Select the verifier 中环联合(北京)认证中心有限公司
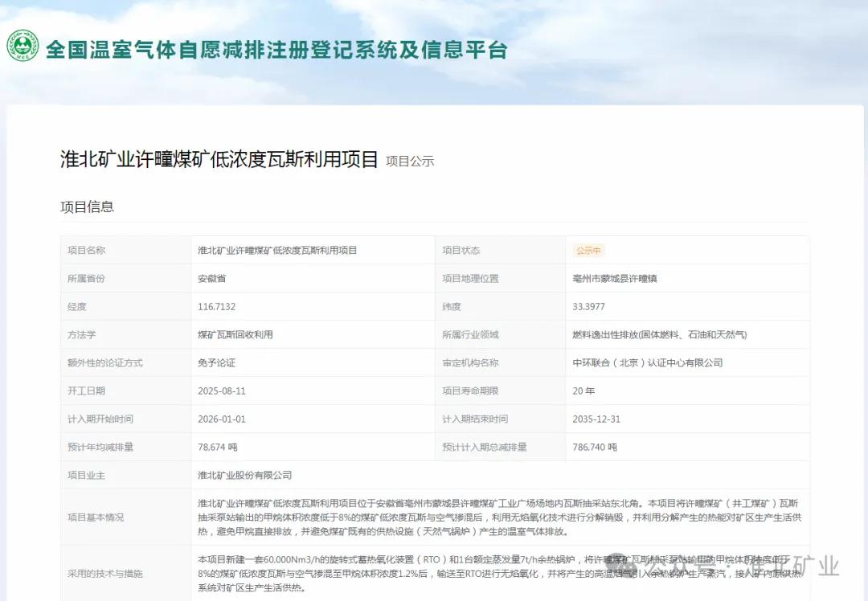The image size is (868, 601). [648, 363]
